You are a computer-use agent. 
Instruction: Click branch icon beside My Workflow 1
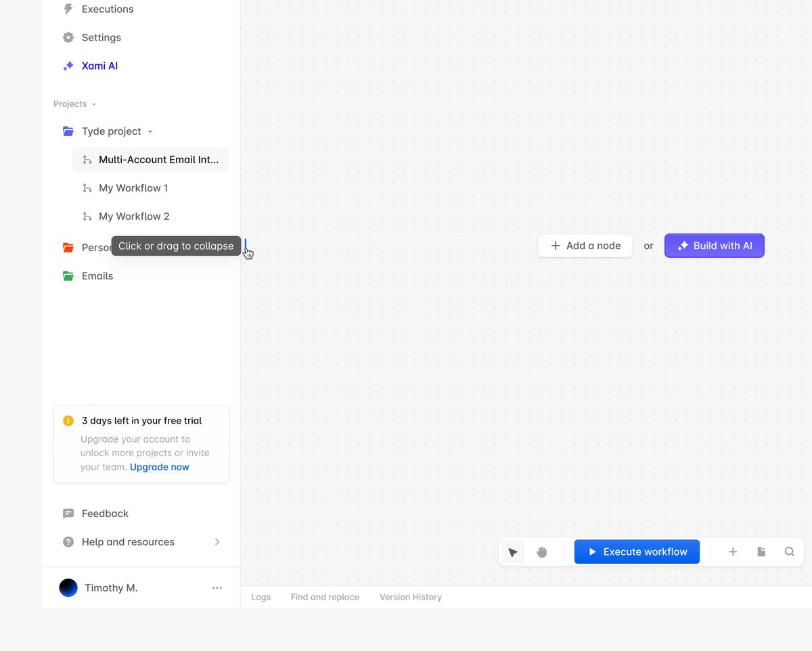[87, 188]
